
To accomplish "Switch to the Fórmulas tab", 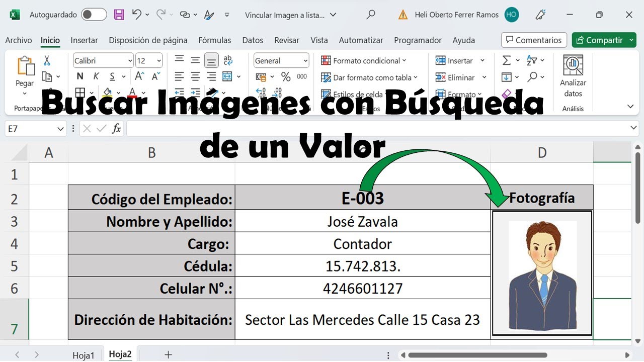I will (215, 40).
